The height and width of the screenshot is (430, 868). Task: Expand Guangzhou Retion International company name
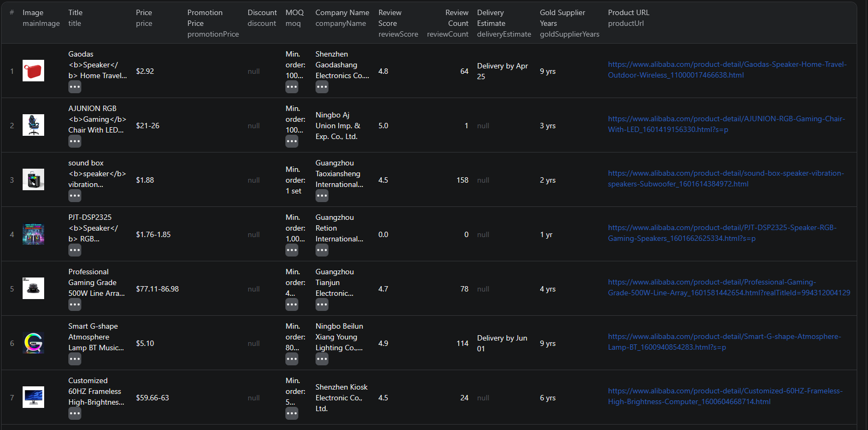[322, 250]
